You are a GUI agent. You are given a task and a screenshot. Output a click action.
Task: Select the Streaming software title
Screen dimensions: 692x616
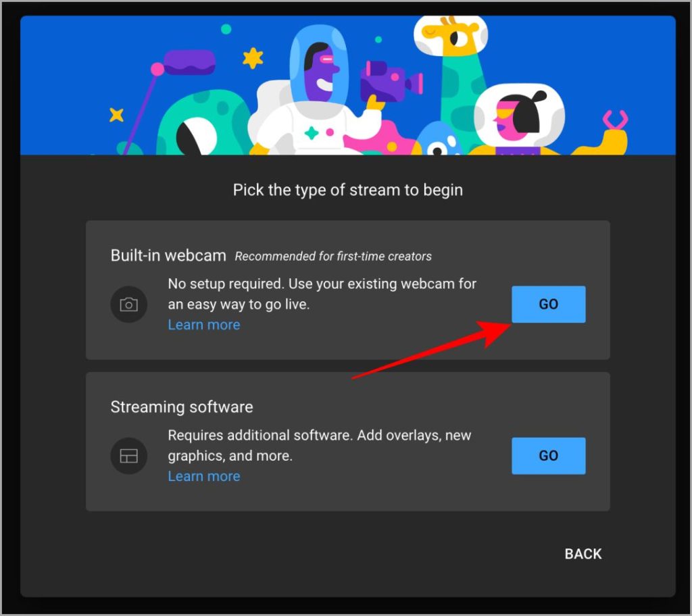click(x=182, y=407)
